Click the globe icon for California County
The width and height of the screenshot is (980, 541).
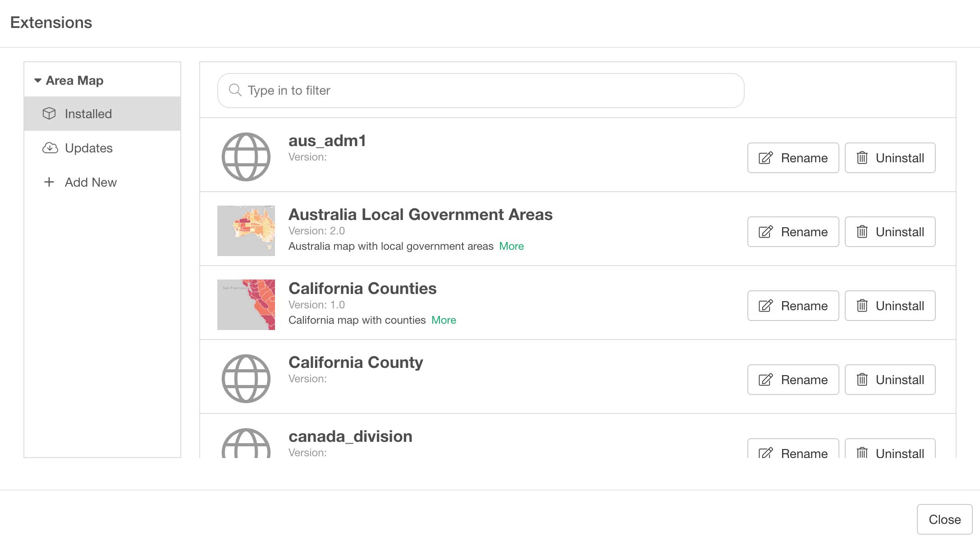[246, 378]
